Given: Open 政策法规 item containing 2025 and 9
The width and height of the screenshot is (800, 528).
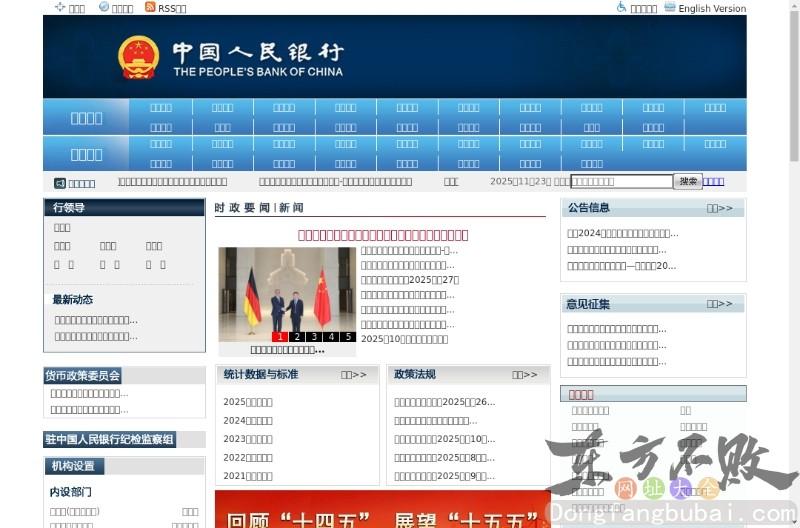Looking at the screenshot, I should click(x=444, y=476).
